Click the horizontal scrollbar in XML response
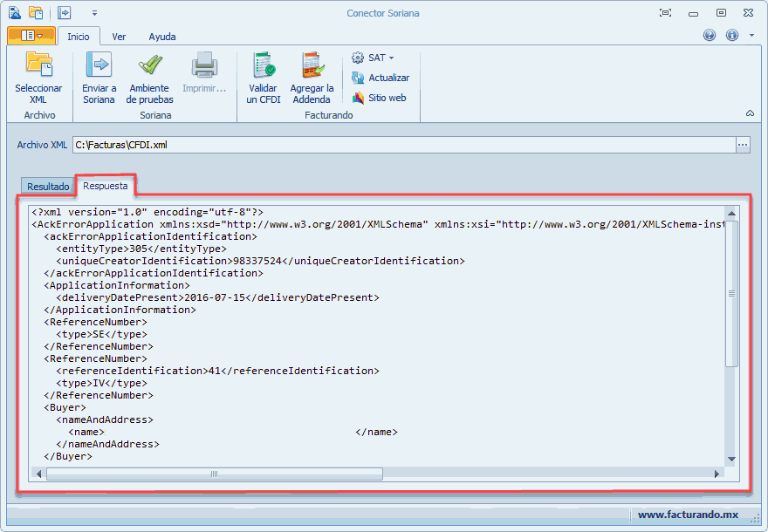 [214, 474]
